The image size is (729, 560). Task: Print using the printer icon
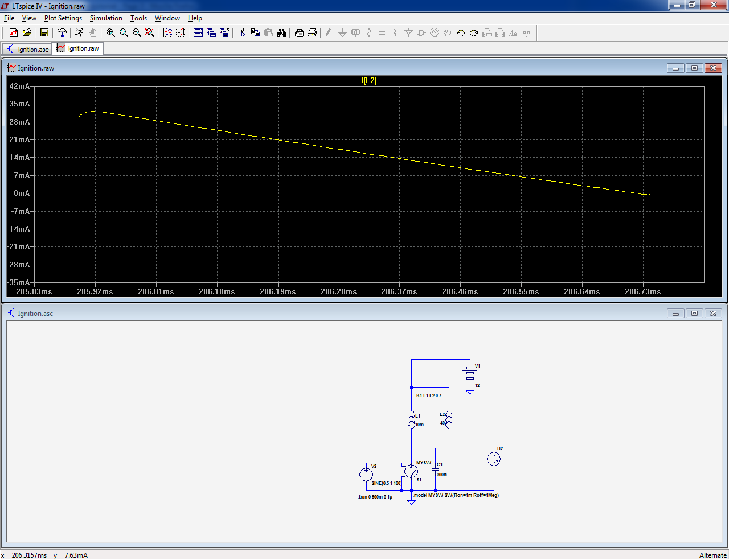[312, 33]
